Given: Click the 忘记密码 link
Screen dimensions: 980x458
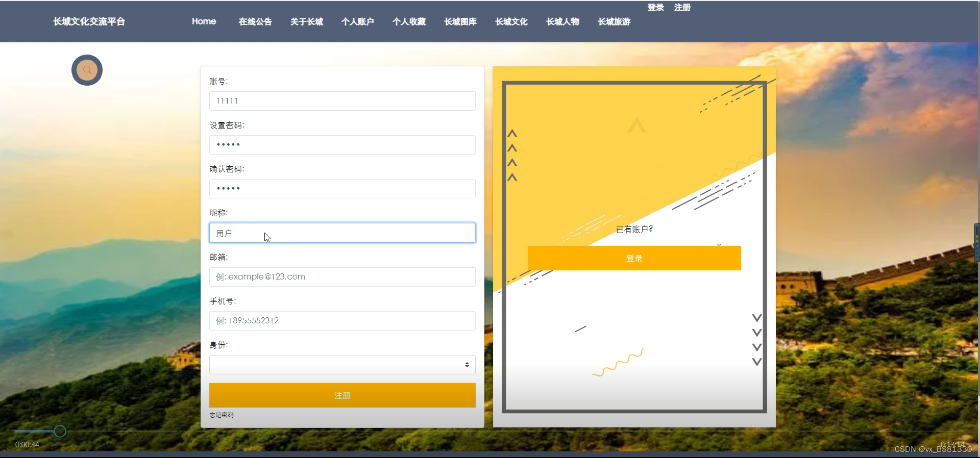Looking at the screenshot, I should (222, 415).
